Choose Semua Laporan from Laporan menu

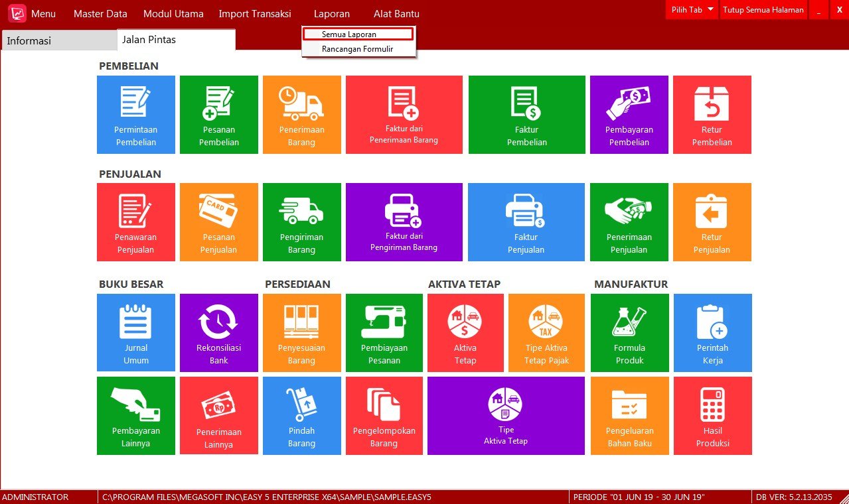click(x=358, y=34)
